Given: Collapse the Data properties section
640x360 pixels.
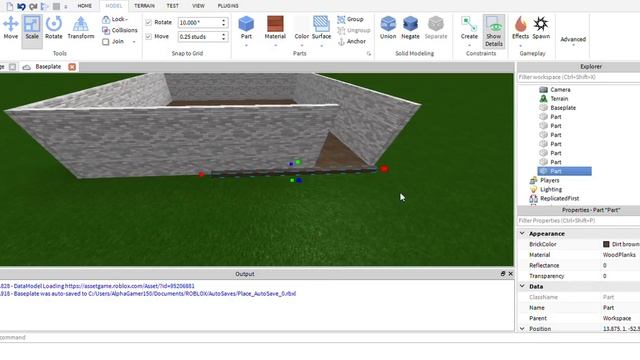Looking at the screenshot, I should tap(522, 287).
